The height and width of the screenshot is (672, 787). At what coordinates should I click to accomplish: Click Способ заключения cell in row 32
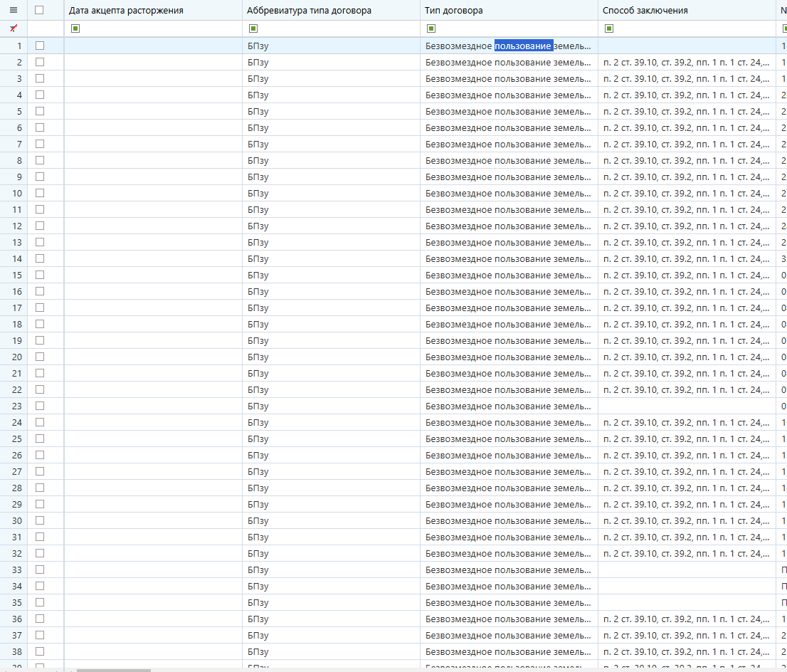(x=687, y=553)
